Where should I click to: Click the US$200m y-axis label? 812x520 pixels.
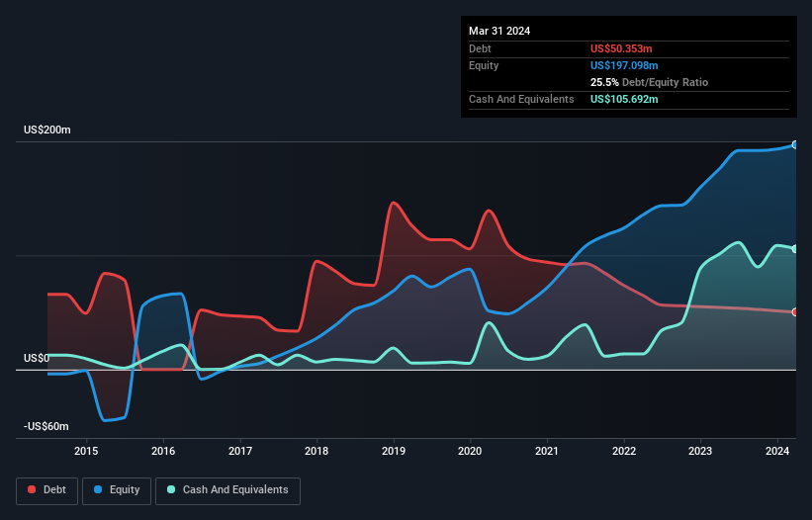pyautogui.click(x=47, y=130)
